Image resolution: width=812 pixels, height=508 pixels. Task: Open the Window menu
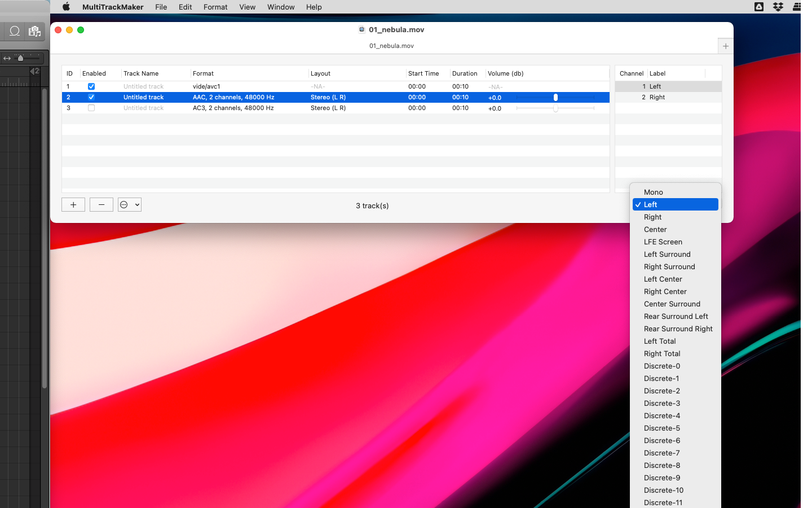pos(281,7)
